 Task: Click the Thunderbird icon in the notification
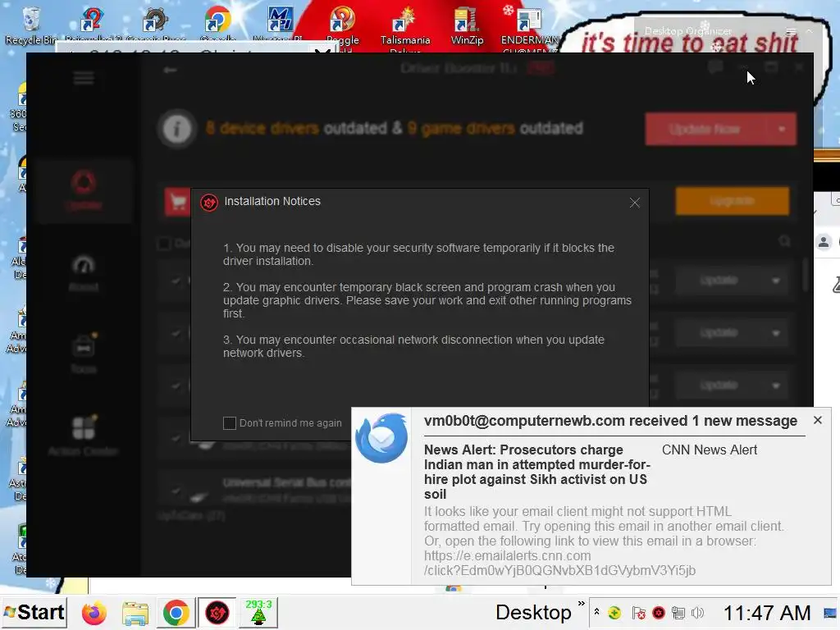(x=381, y=438)
